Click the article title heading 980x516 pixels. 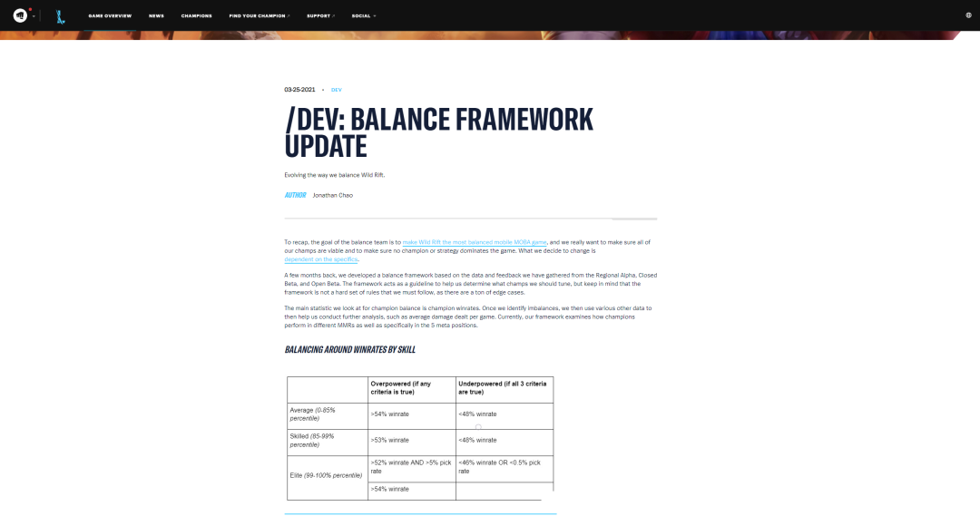coord(438,132)
